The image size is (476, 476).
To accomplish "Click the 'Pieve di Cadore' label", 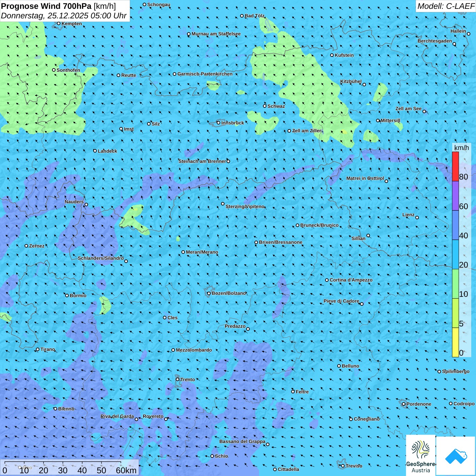I will [341, 301].
